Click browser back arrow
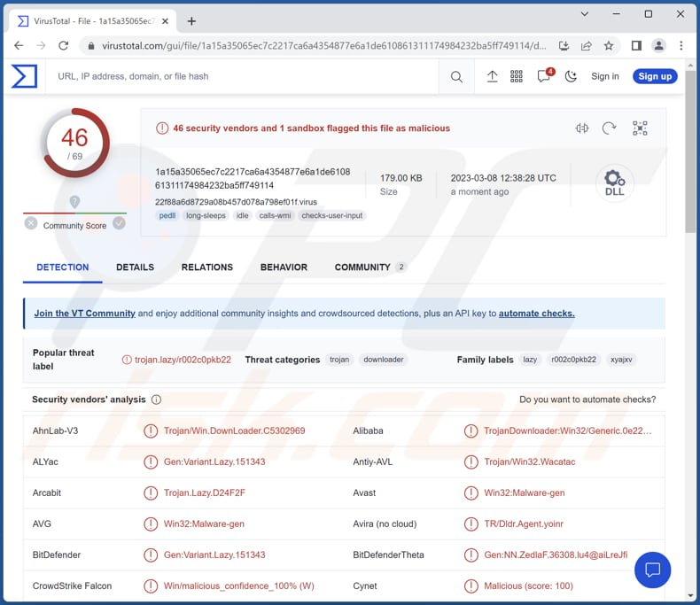 coord(19,45)
